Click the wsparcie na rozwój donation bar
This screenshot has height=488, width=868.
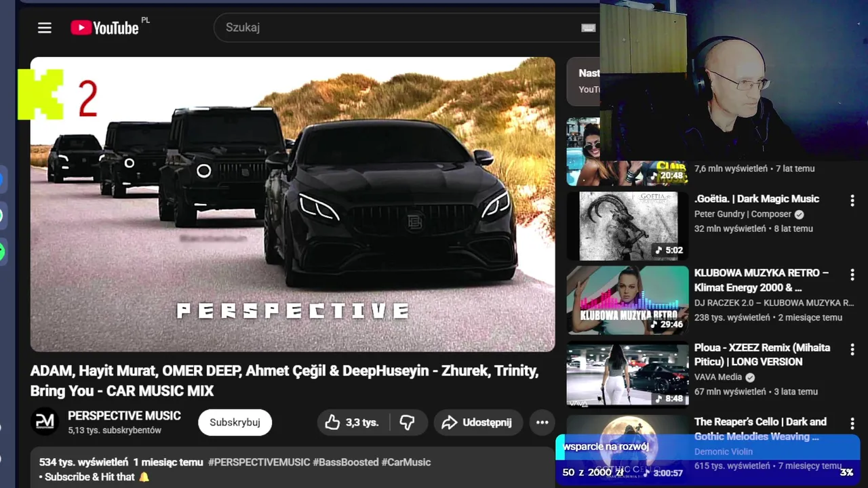(x=707, y=460)
